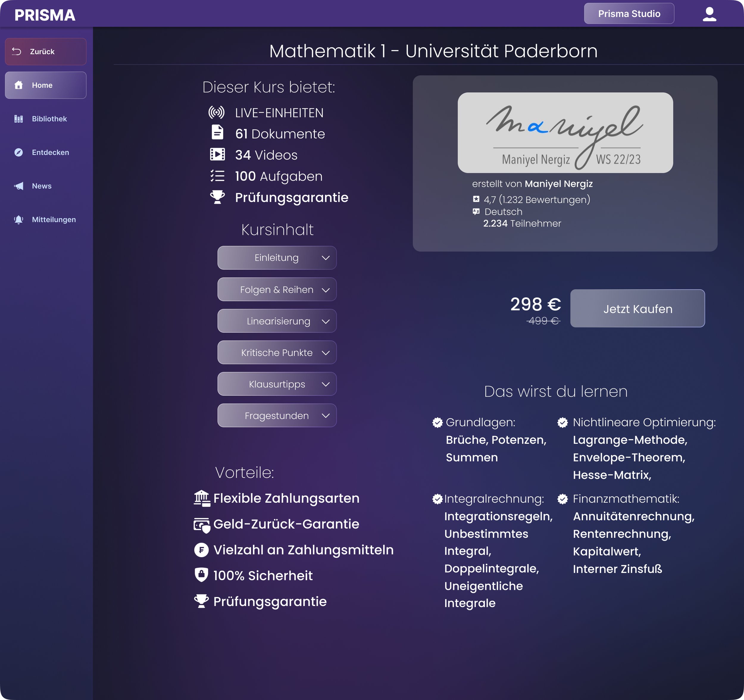The height and width of the screenshot is (700, 744).
Task: Click trophy icon beside Prüfungsgarantie under Vorteile
Action: pyautogui.click(x=201, y=601)
